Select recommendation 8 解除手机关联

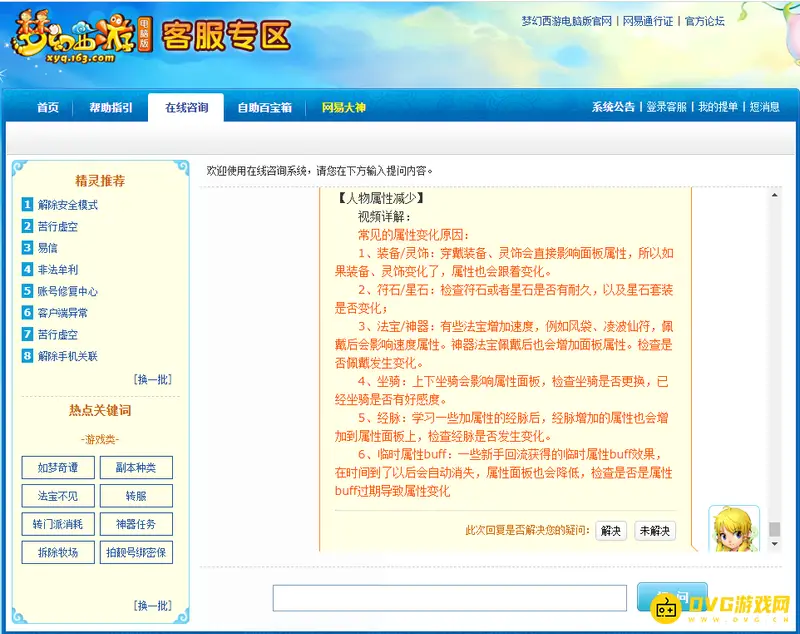(x=67, y=356)
